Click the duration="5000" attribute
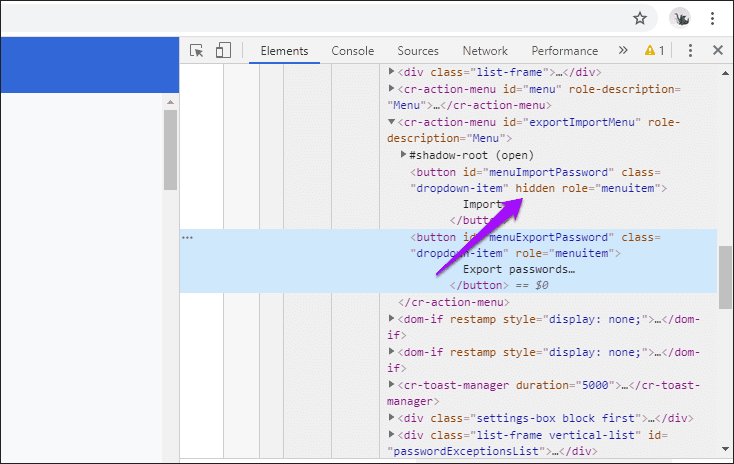This screenshot has height=464, width=734. coord(565,385)
